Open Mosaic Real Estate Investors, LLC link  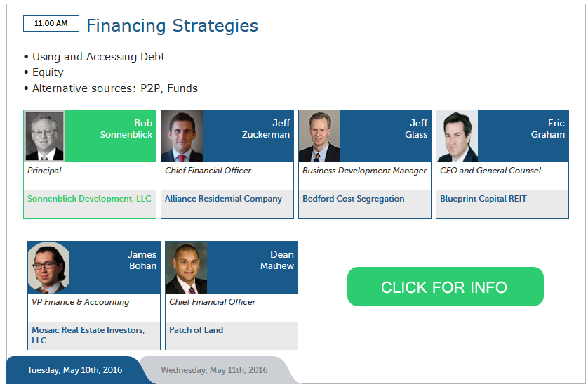pos(88,335)
